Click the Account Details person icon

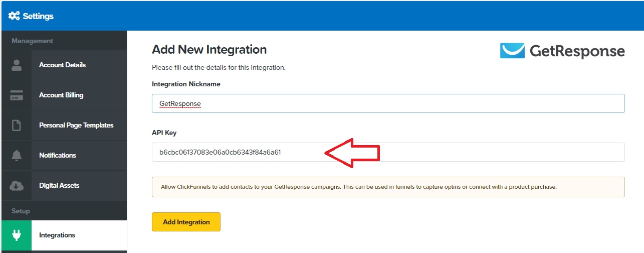click(x=17, y=65)
